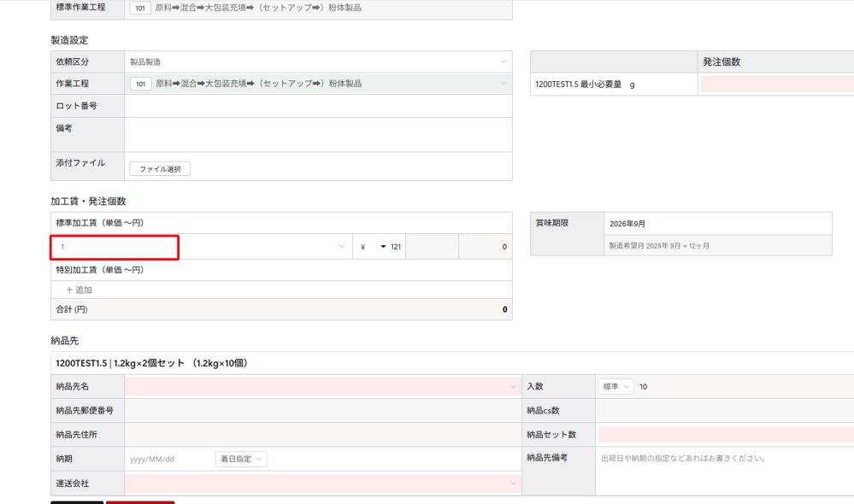Click the 納品cs数 input field

coord(724,411)
